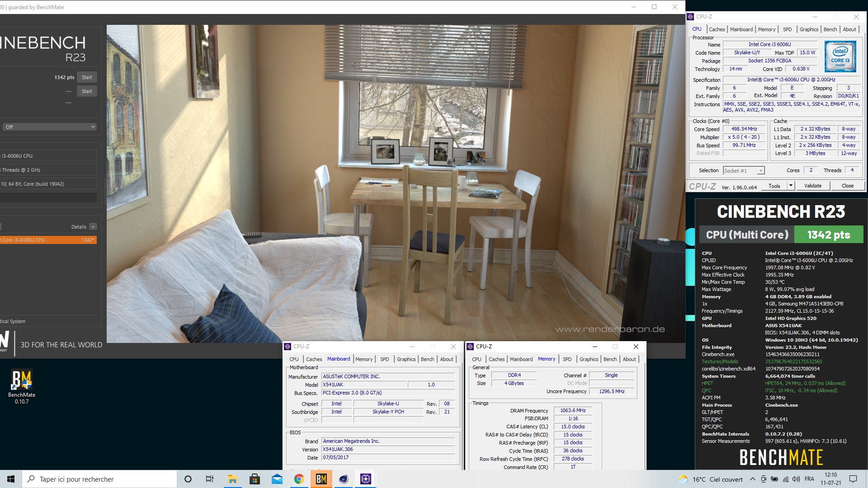
Task: Open CPU tab in Mainboard CPU-Z window
Action: (294, 359)
